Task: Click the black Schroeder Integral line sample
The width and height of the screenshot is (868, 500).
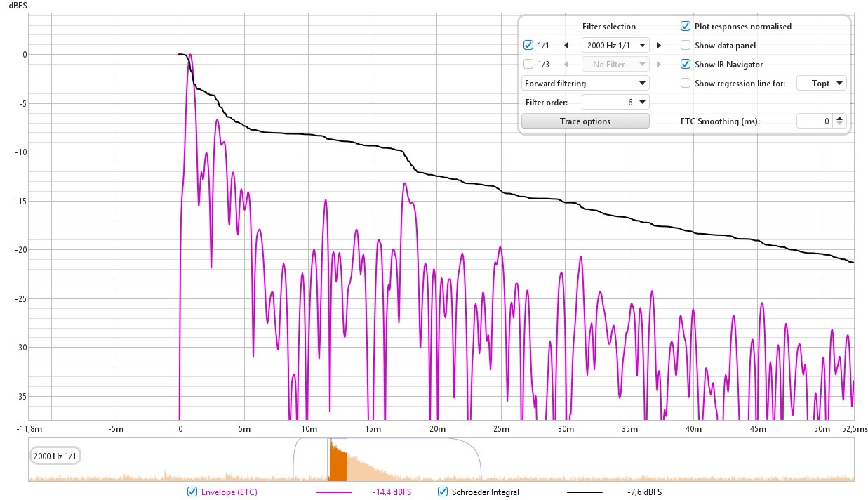Action: click(x=585, y=492)
